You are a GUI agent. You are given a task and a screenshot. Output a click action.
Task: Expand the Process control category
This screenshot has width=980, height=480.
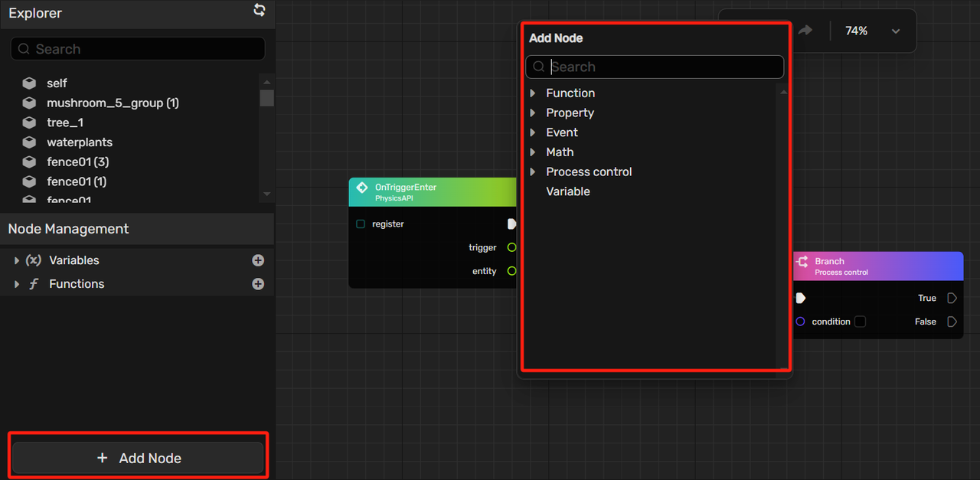pyautogui.click(x=534, y=172)
